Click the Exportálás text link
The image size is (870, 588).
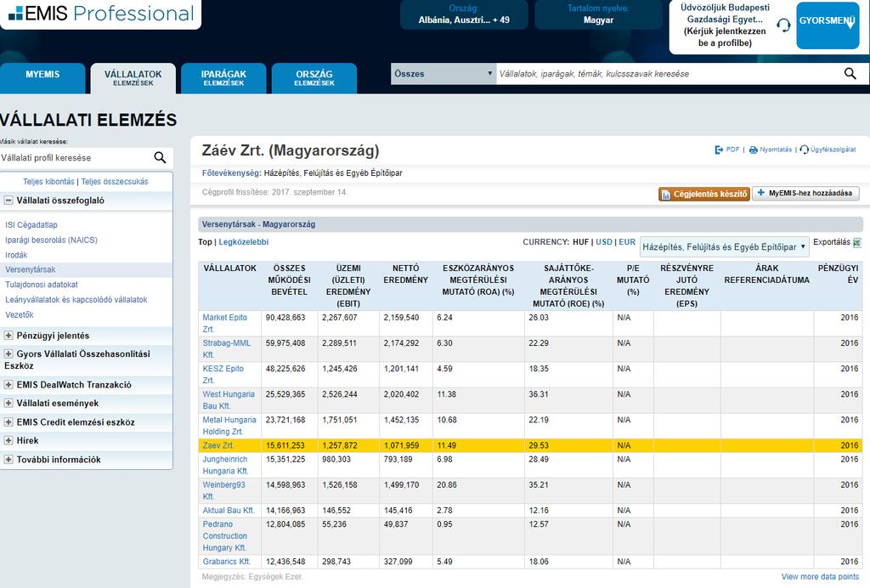[x=831, y=242]
